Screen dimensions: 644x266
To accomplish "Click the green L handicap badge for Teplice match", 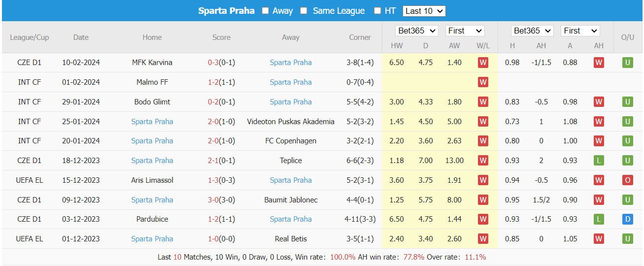I will tap(599, 161).
